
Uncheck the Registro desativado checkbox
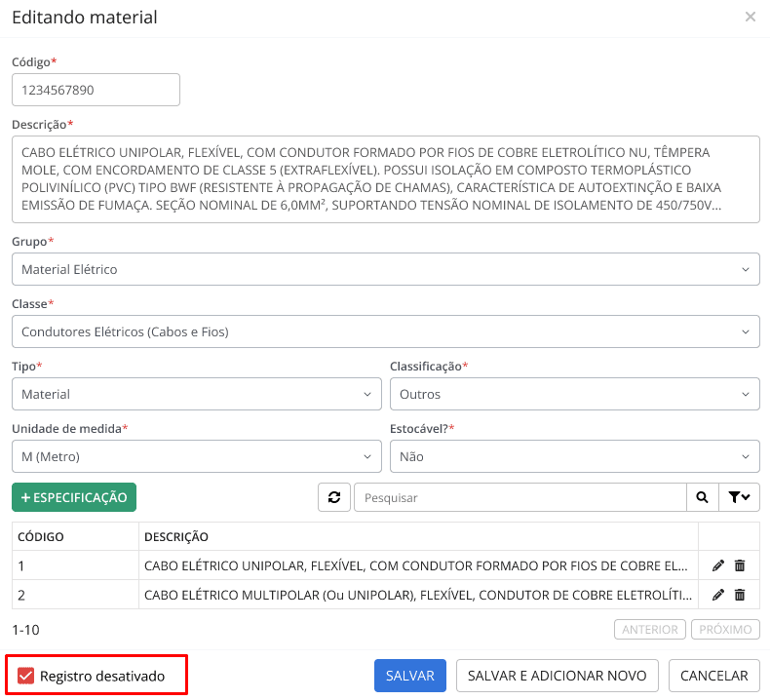[26, 676]
